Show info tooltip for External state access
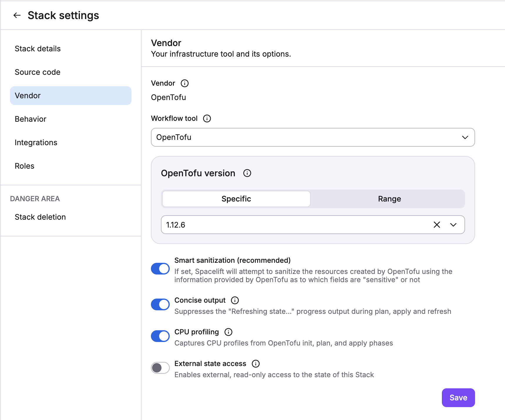Screen dimensions: 505x420 (256, 364)
